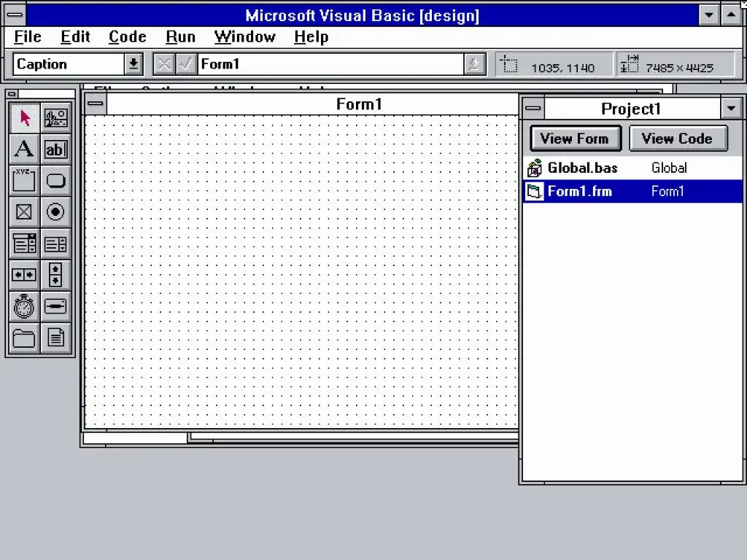747x560 pixels.
Task: Select the Timer tool
Action: [x=24, y=306]
